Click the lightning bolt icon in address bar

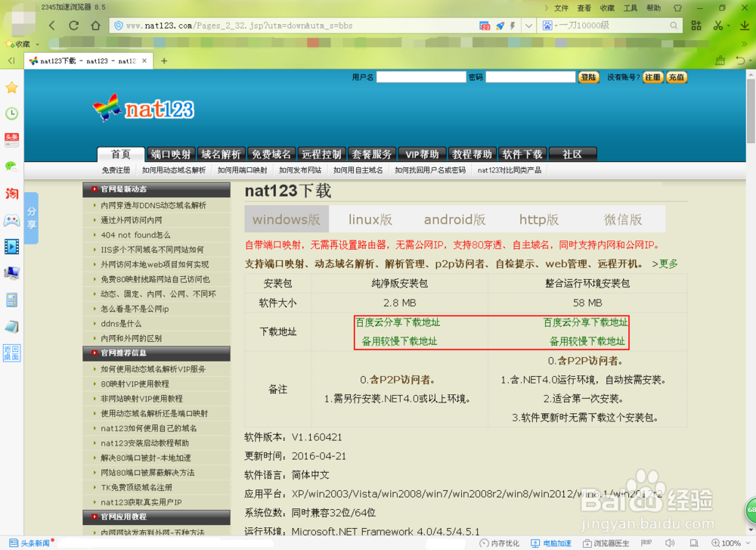(513, 26)
